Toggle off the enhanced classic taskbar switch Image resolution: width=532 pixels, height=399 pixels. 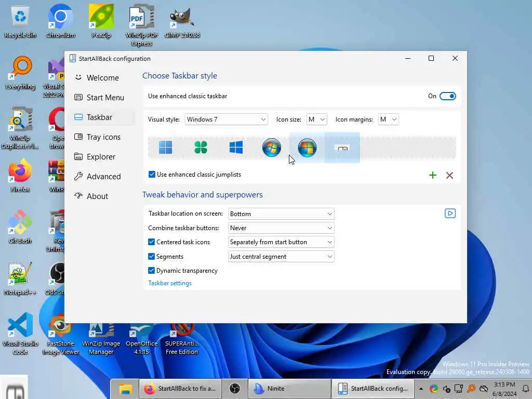pyautogui.click(x=447, y=96)
